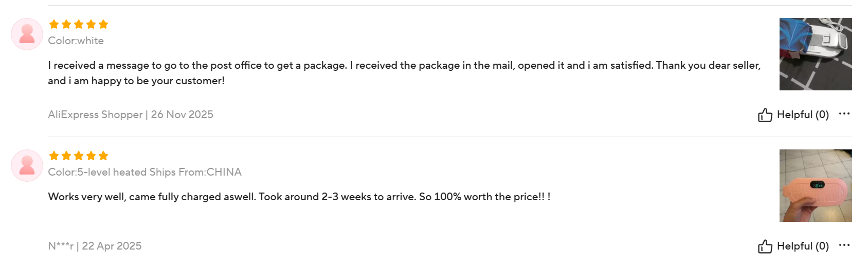This screenshot has width=868, height=267.
Task: Click the "Color:white" variant label
Action: (x=76, y=41)
